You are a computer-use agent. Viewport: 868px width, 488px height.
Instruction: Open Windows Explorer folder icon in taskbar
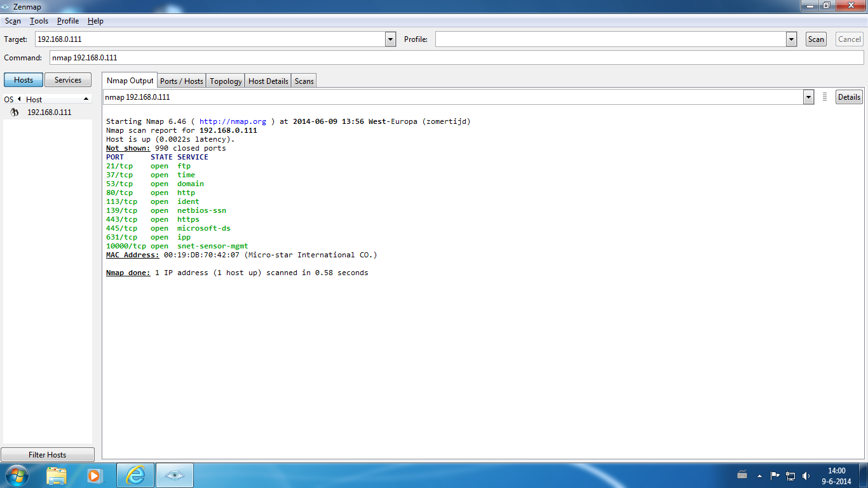click(57, 475)
